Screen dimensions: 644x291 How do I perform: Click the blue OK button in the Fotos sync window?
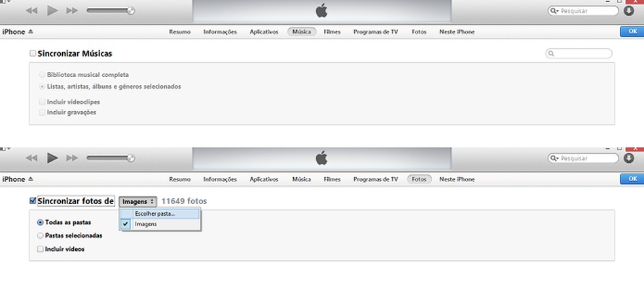pos(632,179)
